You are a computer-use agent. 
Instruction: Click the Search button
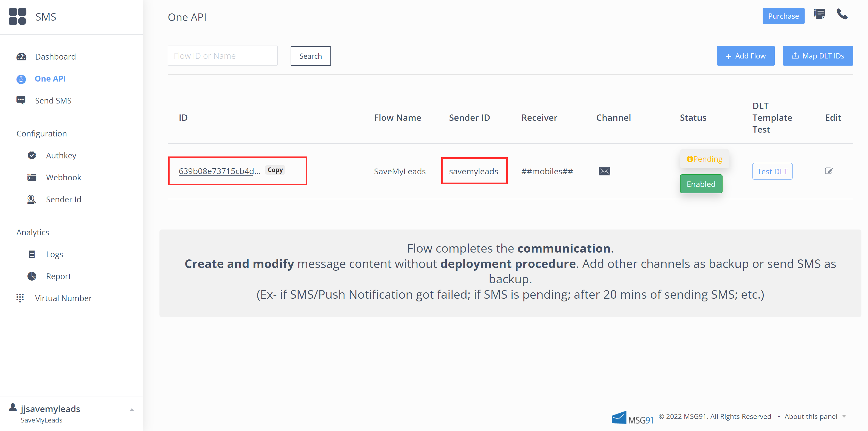click(310, 56)
